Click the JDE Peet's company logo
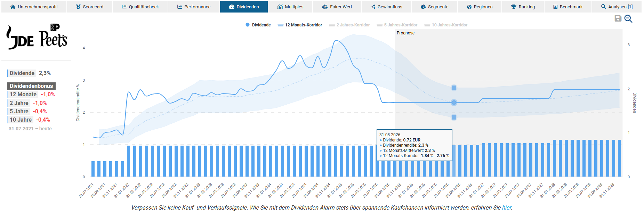 37,37
